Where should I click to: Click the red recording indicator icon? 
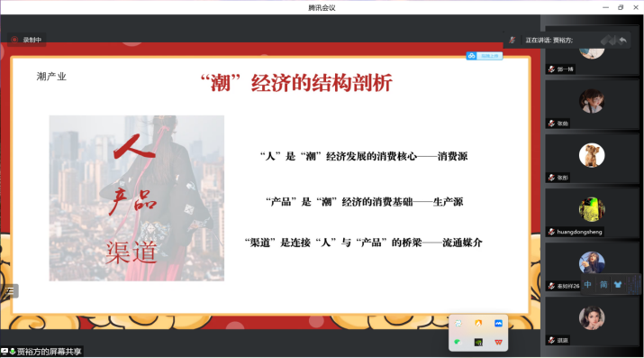(x=14, y=40)
